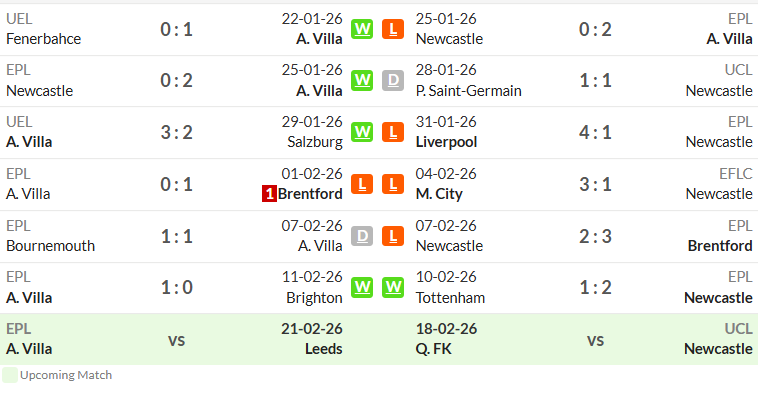Click the gray D badge for P. Saint-Germain match
The height and width of the screenshot is (406, 761).
pos(393,81)
